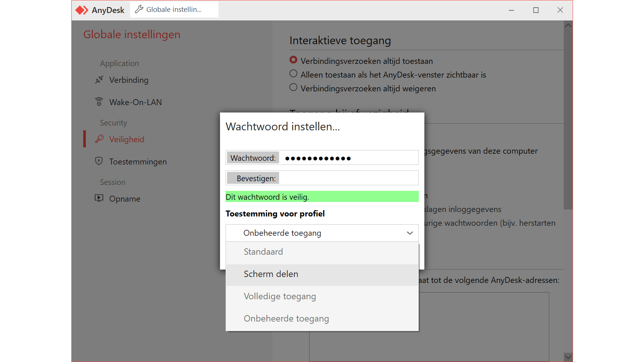This screenshot has width=644, height=362.
Task: Click the Globale instellingen heading
Action: tap(132, 35)
